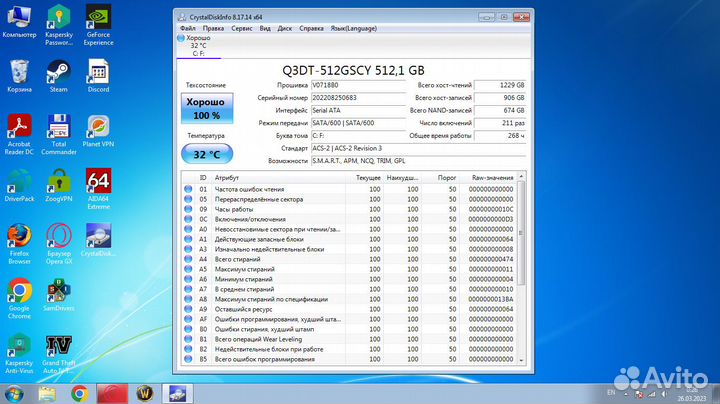Open the Корзина recycle bin

click(x=19, y=76)
